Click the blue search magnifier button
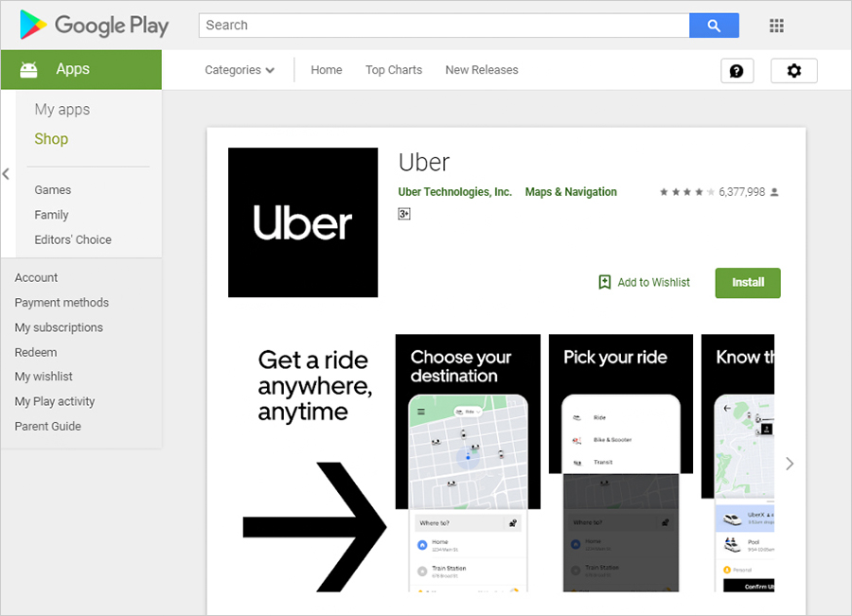 click(714, 26)
